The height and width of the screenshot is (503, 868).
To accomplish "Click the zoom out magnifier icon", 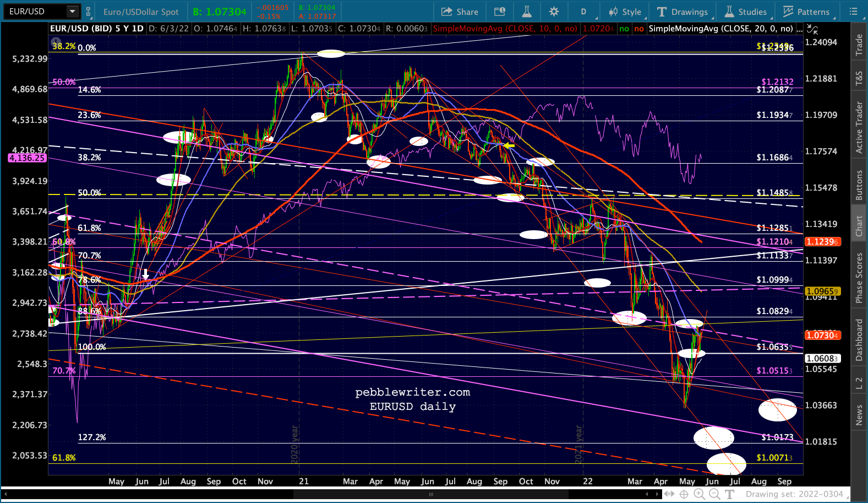I will pyautogui.click(x=714, y=494).
